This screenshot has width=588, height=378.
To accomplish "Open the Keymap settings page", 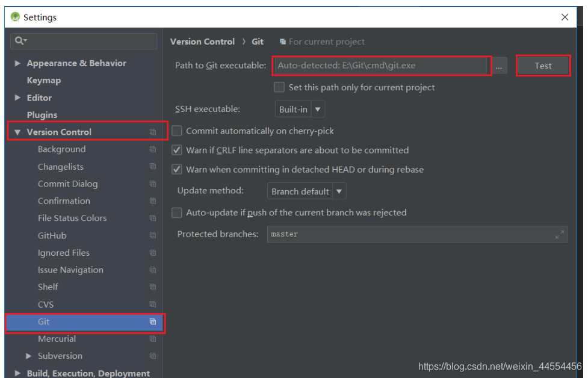I will pos(43,80).
